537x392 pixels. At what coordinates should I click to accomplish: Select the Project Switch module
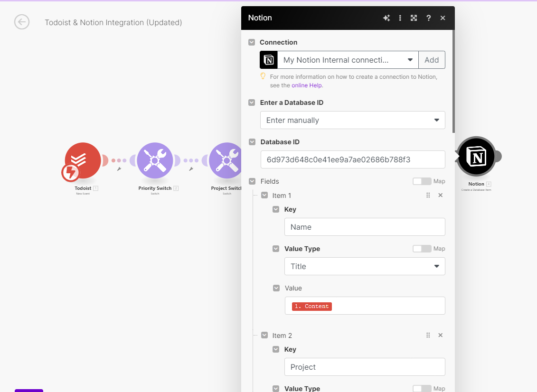(225, 160)
